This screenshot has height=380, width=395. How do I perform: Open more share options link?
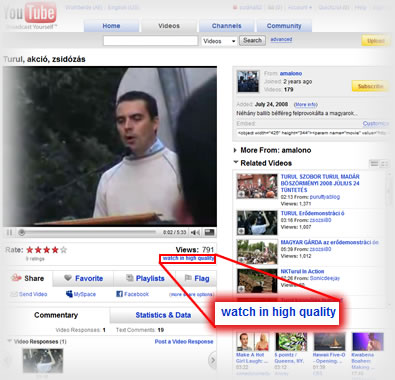click(191, 294)
